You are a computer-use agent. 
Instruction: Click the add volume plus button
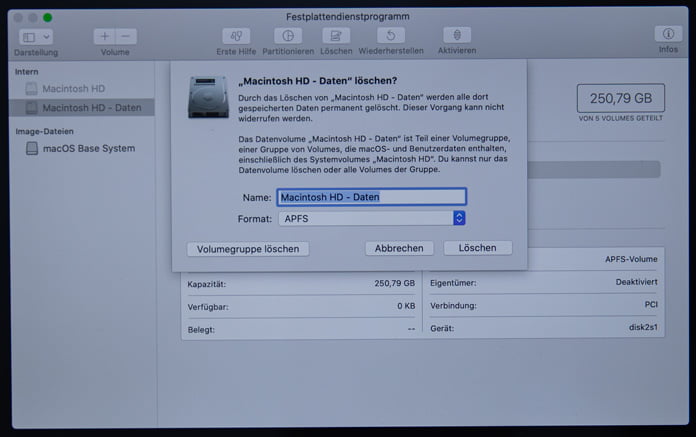[x=105, y=36]
